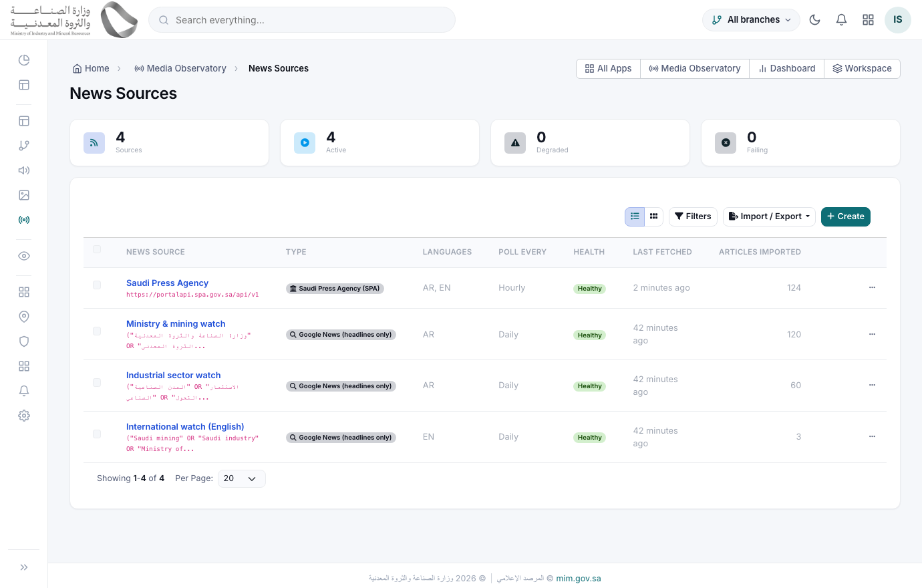Open the Industrial sector watch source
Screen dimensions: 922x588
[x=173, y=376]
